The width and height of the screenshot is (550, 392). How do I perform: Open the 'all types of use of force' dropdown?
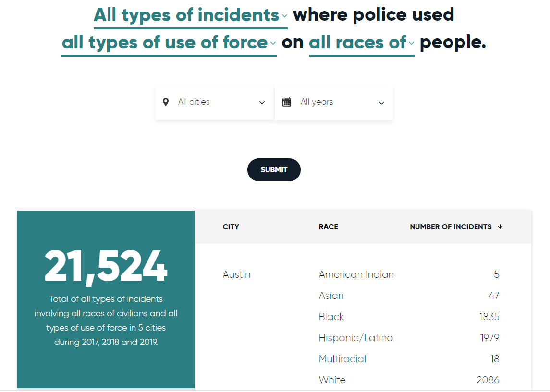point(169,44)
